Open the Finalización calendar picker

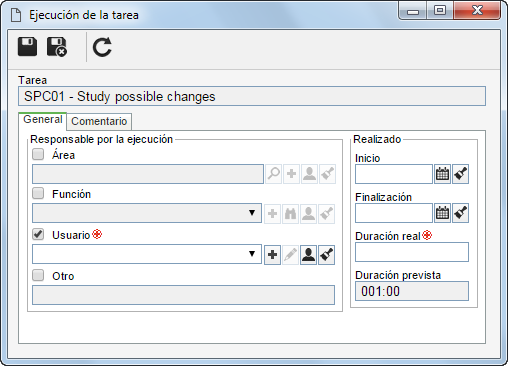[x=442, y=213]
